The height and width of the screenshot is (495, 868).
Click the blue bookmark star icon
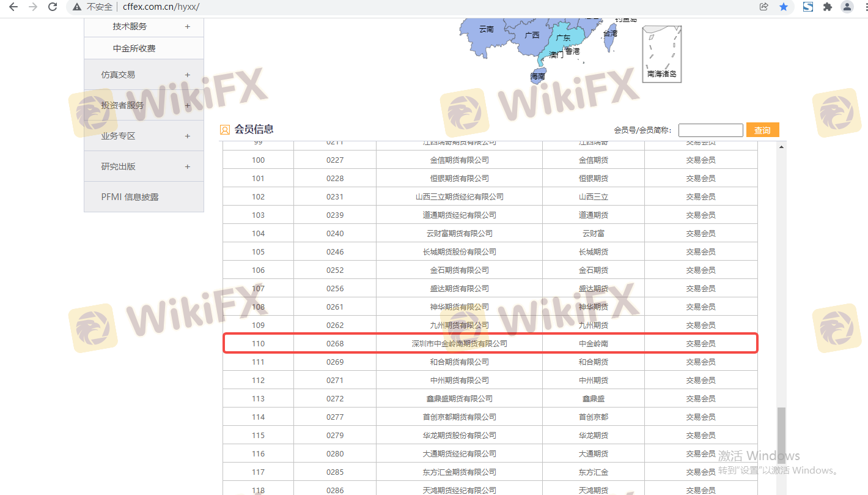(x=783, y=7)
